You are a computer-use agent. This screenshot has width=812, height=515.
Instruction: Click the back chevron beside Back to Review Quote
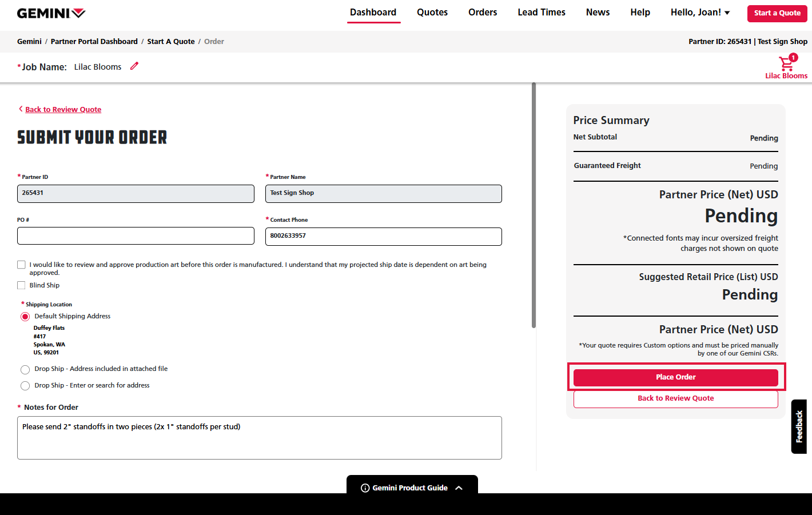click(21, 109)
